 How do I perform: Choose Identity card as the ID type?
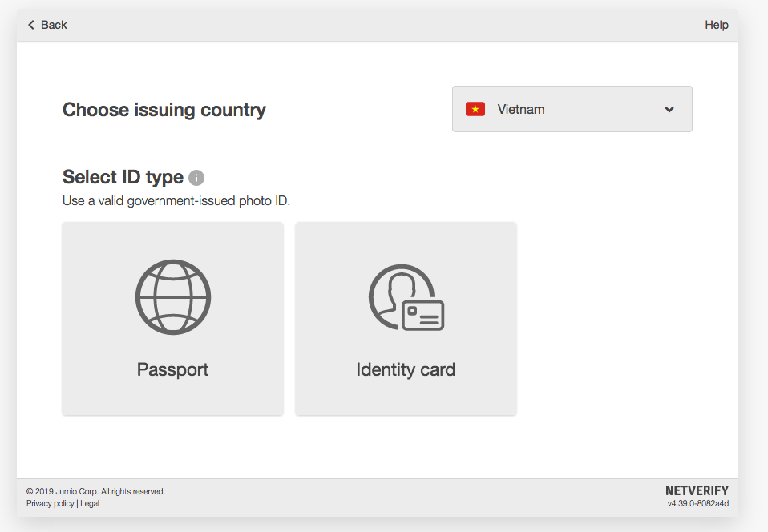[406, 319]
